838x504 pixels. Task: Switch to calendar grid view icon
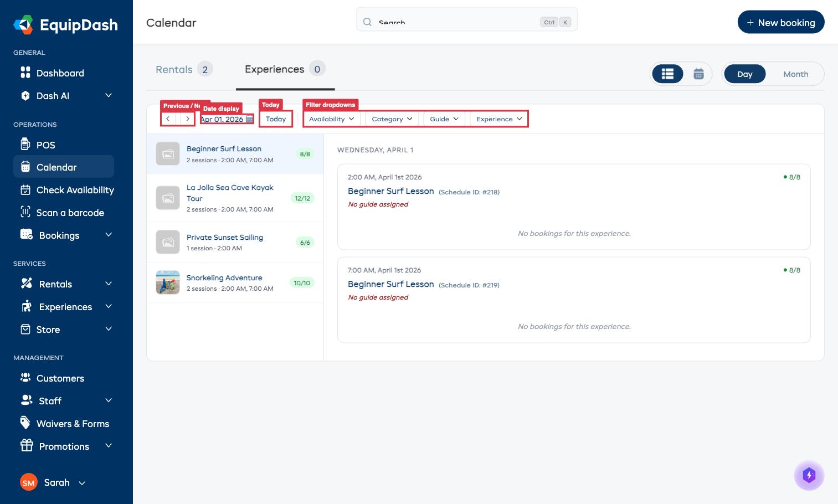(697, 73)
